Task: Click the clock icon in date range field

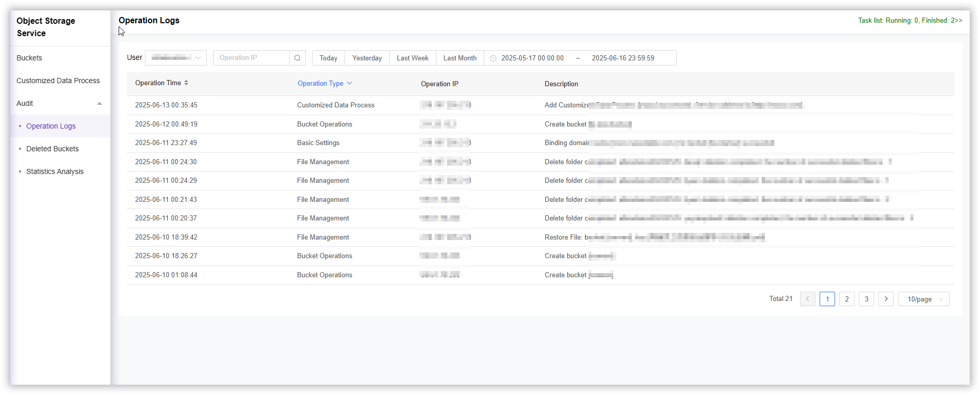Action: coord(493,58)
